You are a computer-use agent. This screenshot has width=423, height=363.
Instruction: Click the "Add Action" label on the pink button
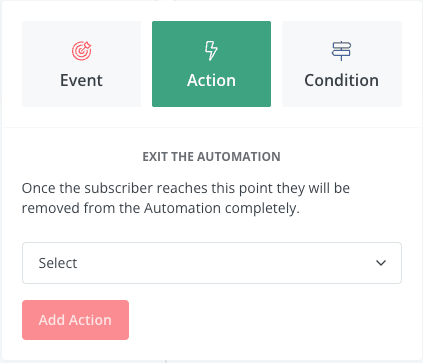click(75, 320)
